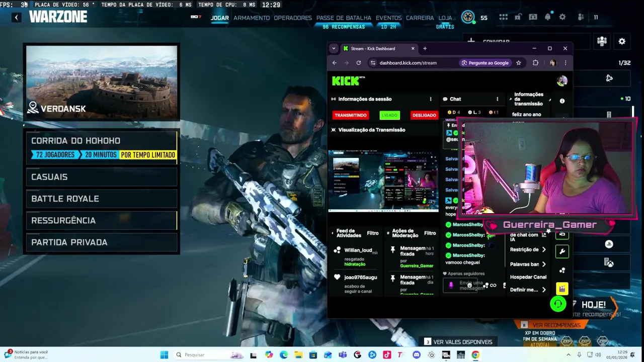Open Chrome profile avatar
The image size is (644, 362).
[x=553, y=63]
